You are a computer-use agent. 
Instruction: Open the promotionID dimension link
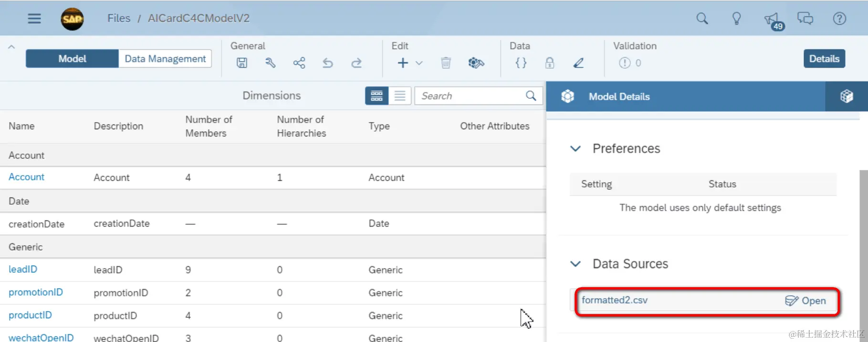click(36, 292)
